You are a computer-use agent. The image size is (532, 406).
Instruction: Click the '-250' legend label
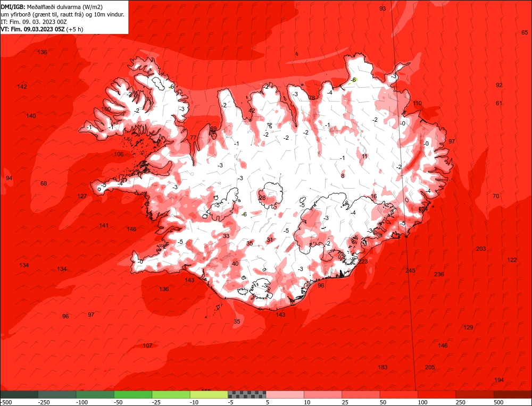(44, 402)
